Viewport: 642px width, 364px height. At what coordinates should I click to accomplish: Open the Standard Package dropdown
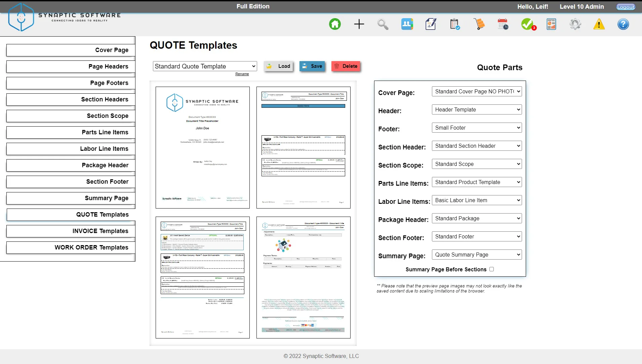[x=477, y=218]
